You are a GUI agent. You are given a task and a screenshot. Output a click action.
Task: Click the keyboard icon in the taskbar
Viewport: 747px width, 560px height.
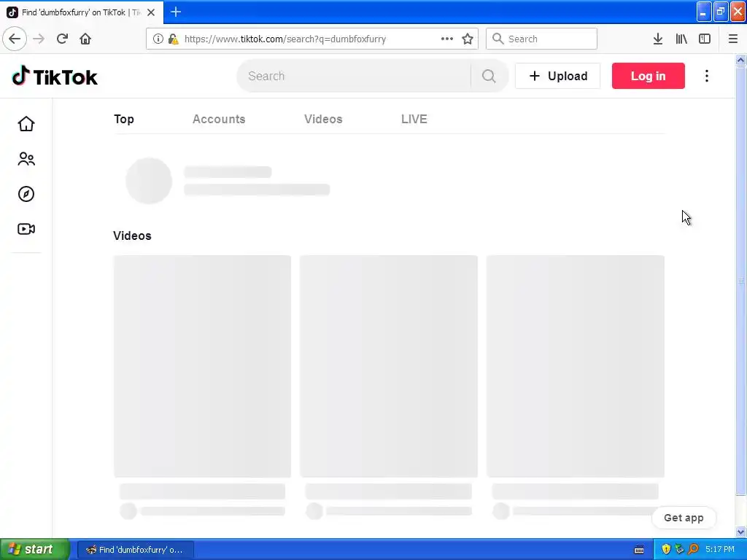click(x=639, y=550)
